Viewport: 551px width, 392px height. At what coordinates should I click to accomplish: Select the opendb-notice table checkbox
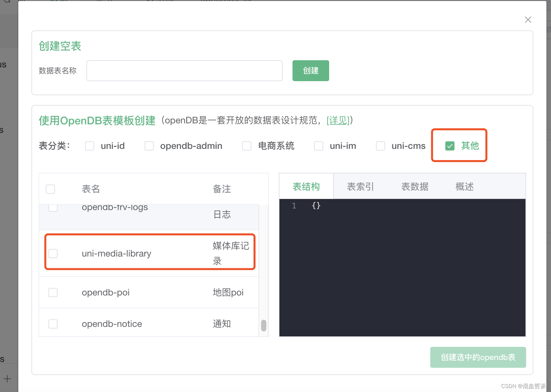pyautogui.click(x=53, y=324)
